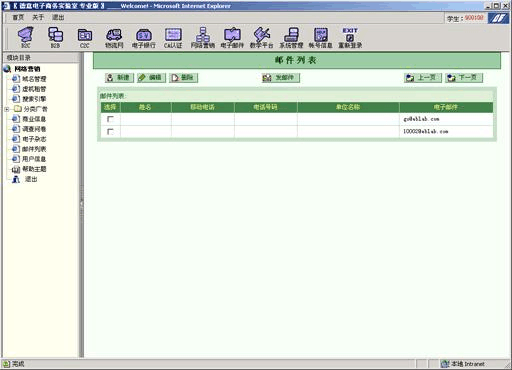
Task: Click the 移动电话 column header
Action: [203, 107]
